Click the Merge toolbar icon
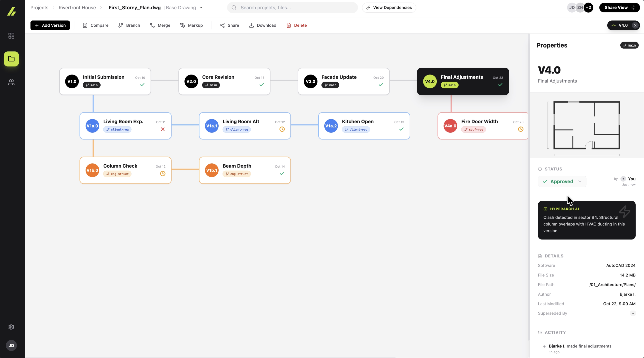The image size is (644, 358). click(x=160, y=25)
